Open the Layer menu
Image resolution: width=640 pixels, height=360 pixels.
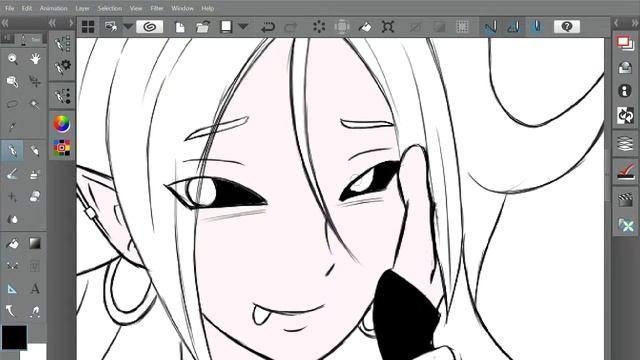(82, 8)
